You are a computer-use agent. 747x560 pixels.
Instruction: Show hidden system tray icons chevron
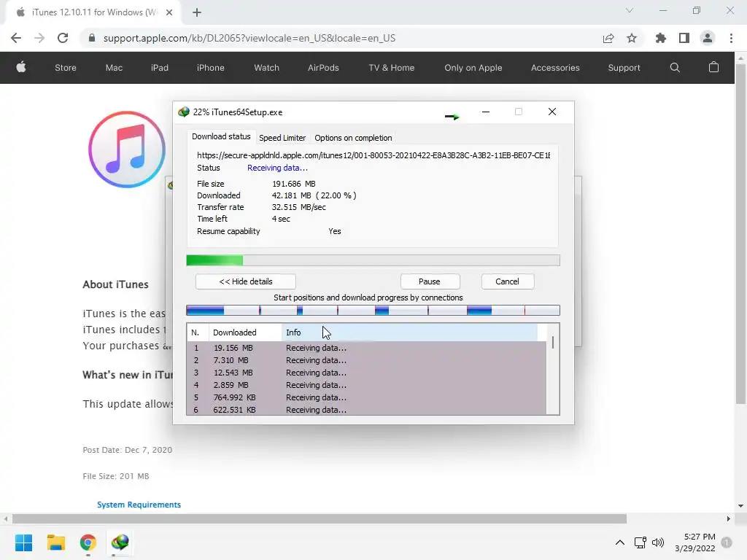[620, 542]
